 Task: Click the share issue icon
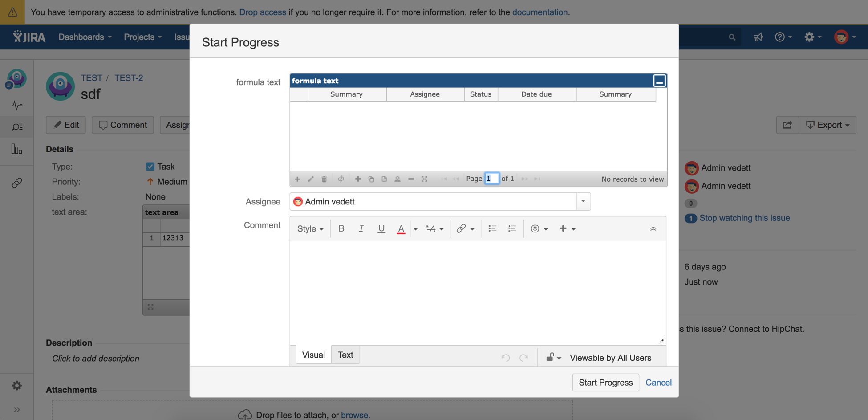787,125
